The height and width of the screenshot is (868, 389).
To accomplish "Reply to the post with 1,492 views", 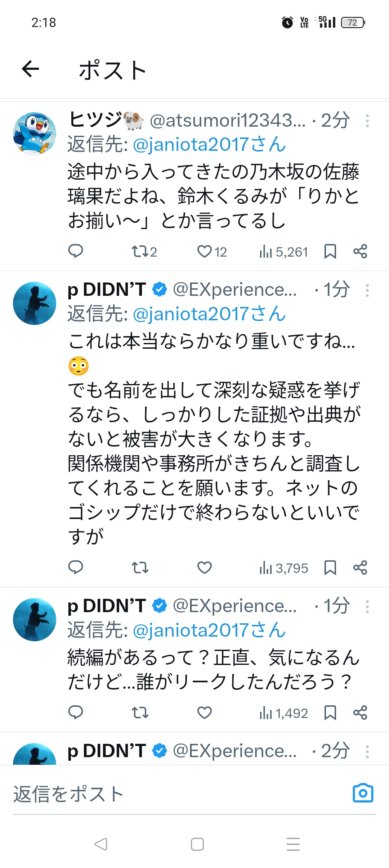I will [x=76, y=713].
